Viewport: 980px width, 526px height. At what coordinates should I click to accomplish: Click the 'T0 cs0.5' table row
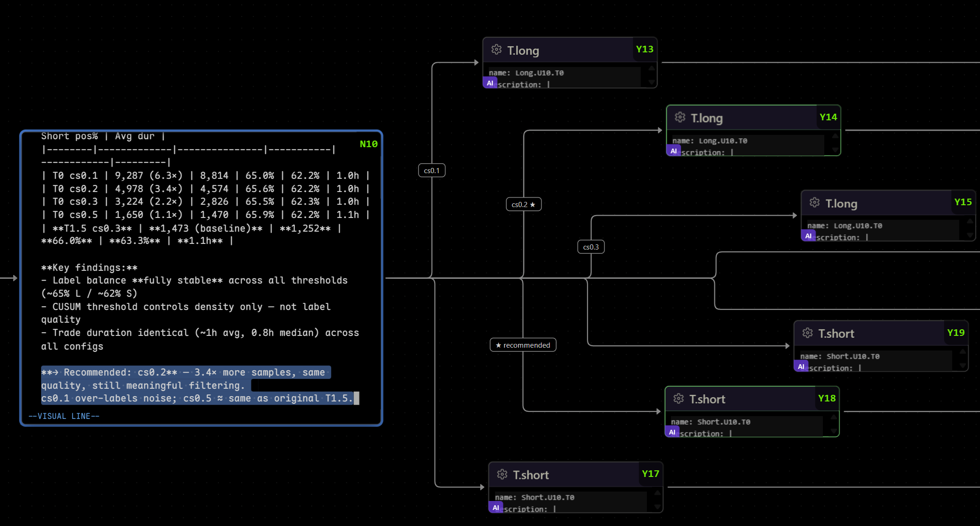[x=206, y=215]
